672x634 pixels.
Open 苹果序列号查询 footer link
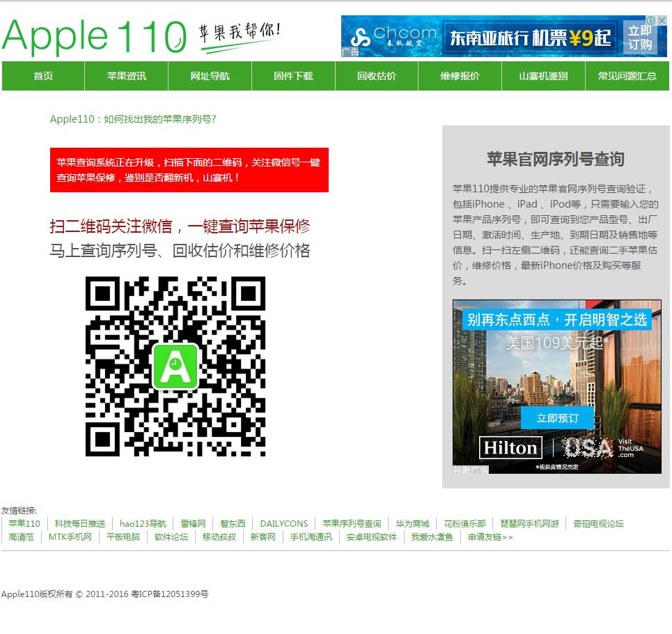coord(352,524)
